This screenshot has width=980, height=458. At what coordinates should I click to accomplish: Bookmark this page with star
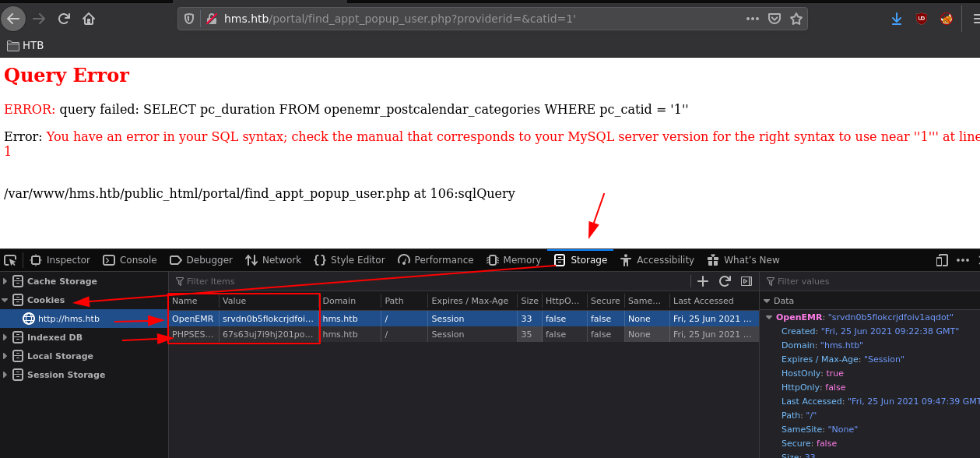tap(796, 19)
